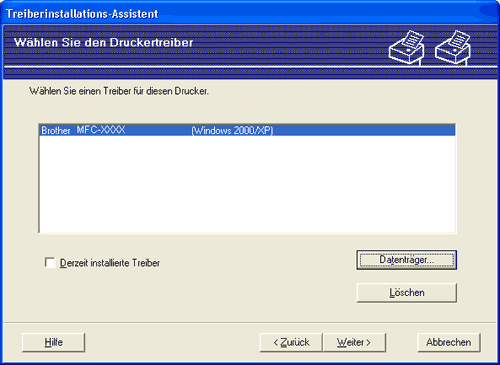Click the empty area of the driver list

tap(247, 184)
